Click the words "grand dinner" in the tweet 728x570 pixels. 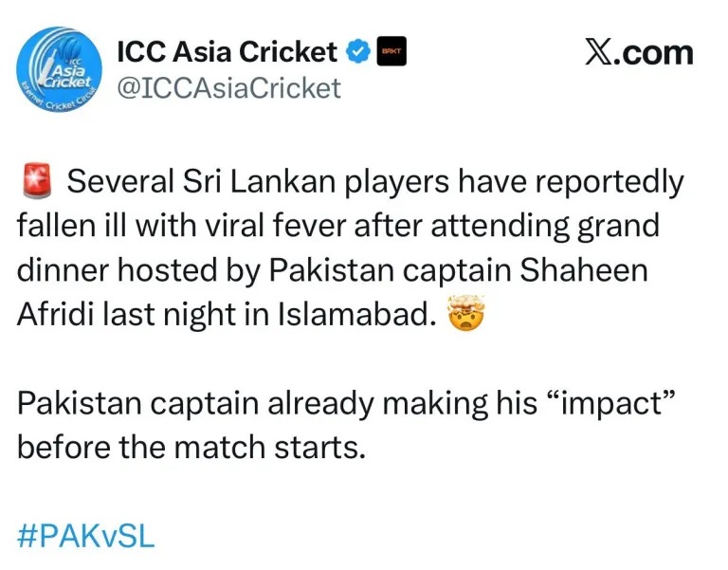pyautogui.click(x=626, y=226)
